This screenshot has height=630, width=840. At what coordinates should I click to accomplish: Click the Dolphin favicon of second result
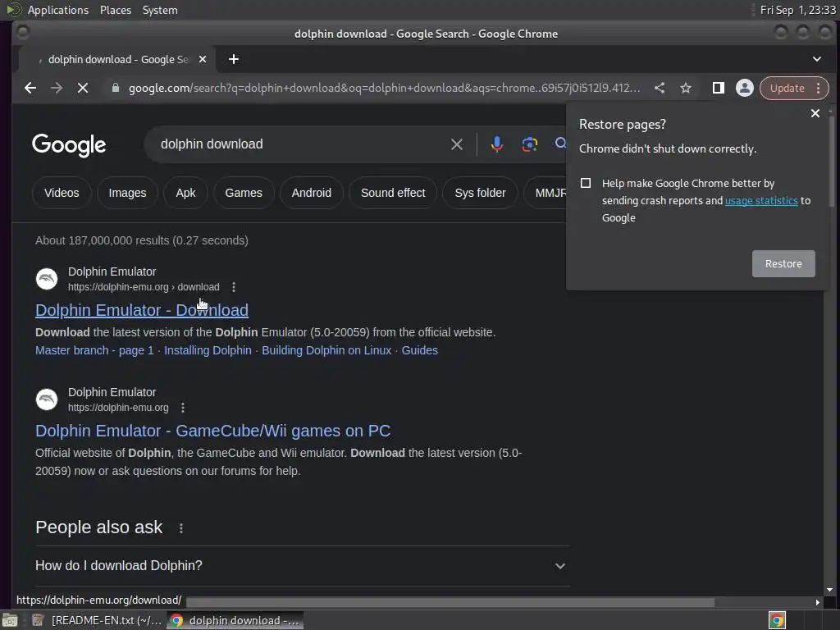(x=47, y=399)
